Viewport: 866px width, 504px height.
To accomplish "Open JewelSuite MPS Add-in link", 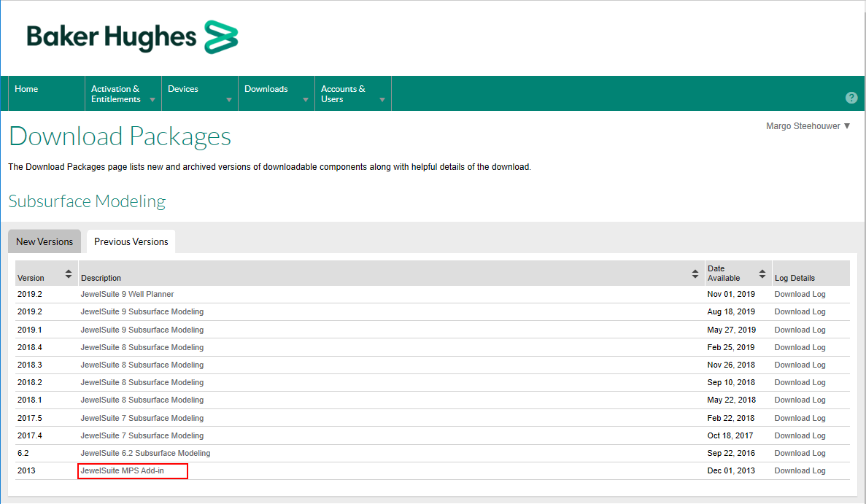I will pyautogui.click(x=123, y=470).
